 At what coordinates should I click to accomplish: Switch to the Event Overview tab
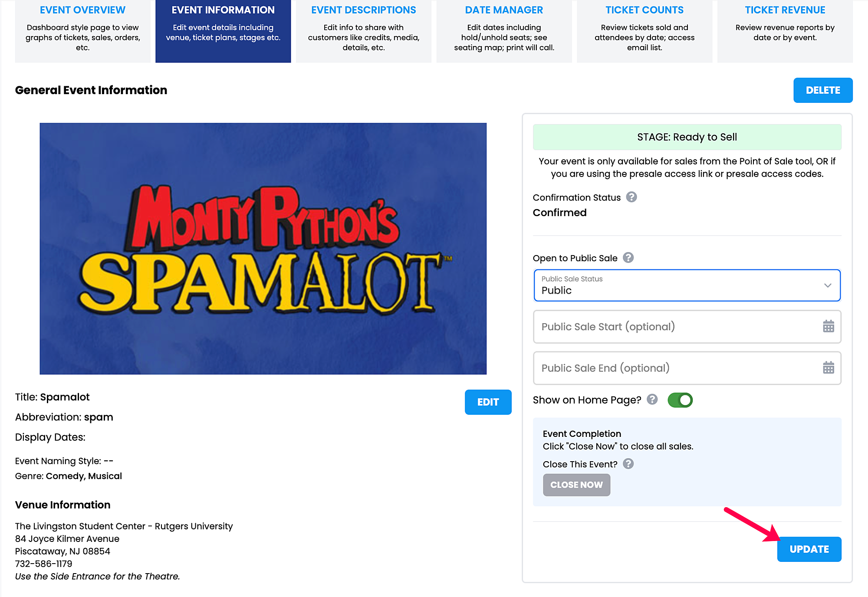(82, 31)
